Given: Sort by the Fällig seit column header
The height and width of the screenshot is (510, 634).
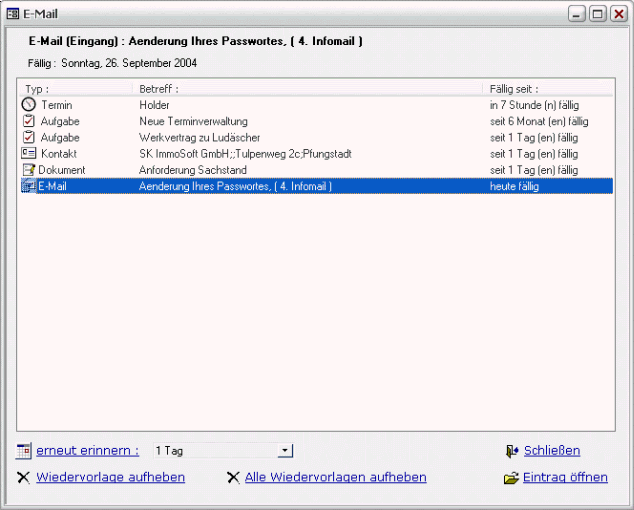Looking at the screenshot, I should click(x=516, y=89).
